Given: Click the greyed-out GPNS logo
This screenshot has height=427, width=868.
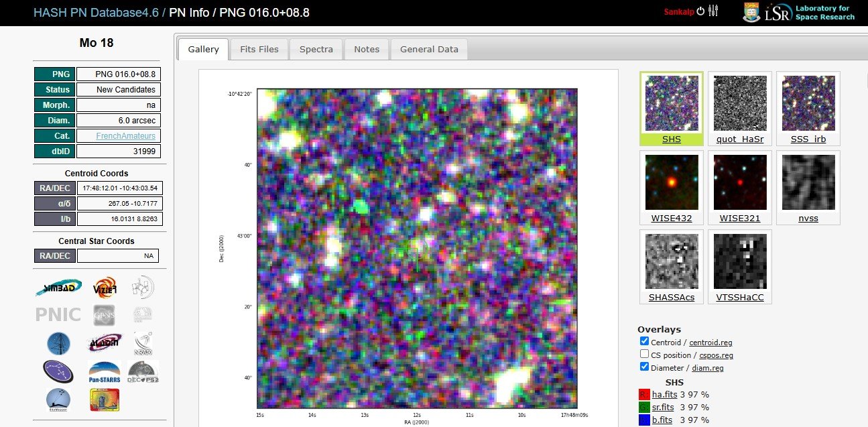Looking at the screenshot, I should coord(105,314).
